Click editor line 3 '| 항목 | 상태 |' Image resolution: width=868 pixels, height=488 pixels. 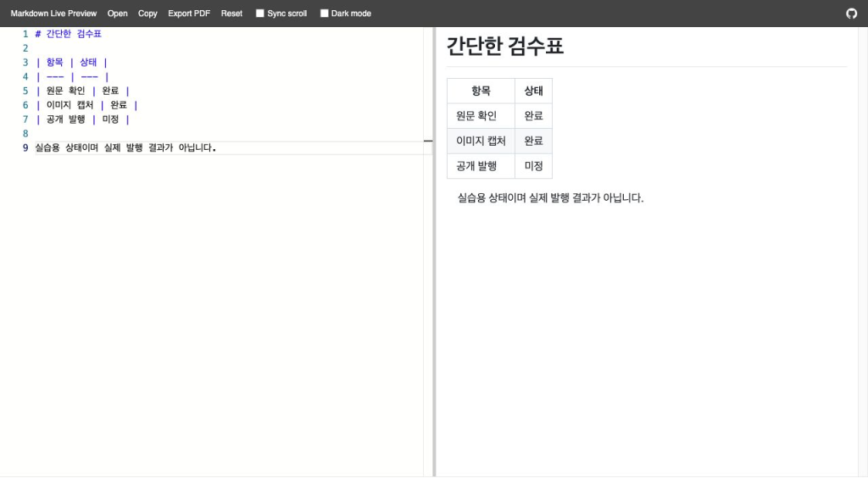[x=71, y=62]
